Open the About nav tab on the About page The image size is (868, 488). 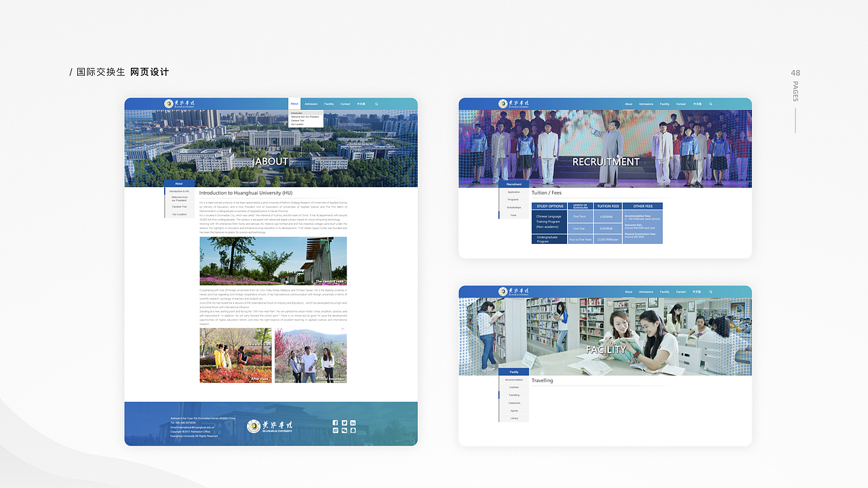pos(294,104)
